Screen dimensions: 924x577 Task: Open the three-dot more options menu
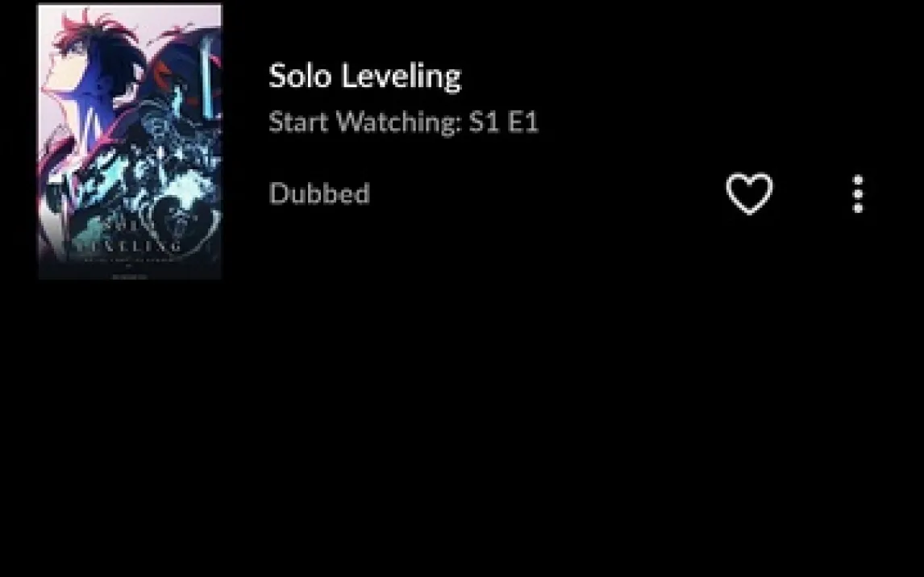[x=858, y=193]
